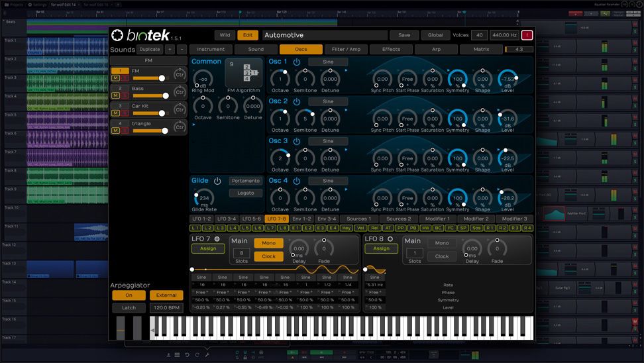Image resolution: width=644 pixels, height=363 pixels.
Task: Mute the FM sound with M button
Action: (115, 78)
